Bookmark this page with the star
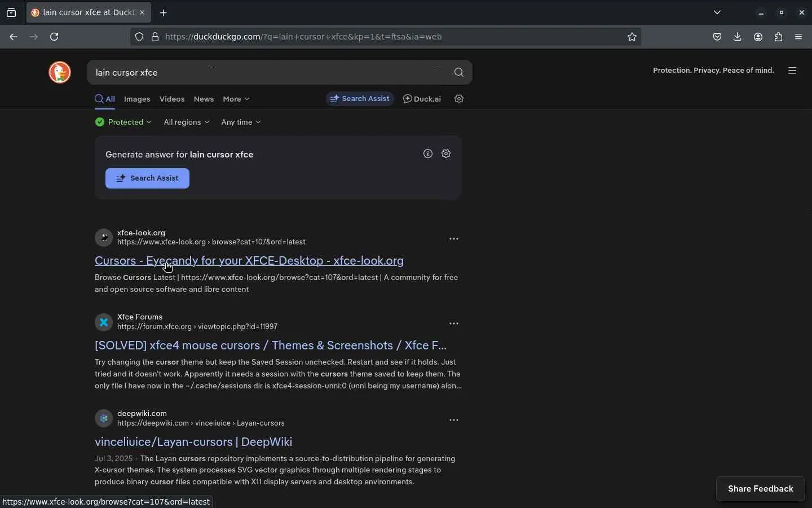This screenshot has width=812, height=508. pos(633,37)
